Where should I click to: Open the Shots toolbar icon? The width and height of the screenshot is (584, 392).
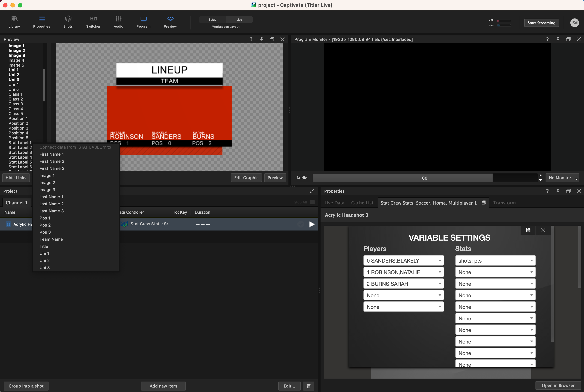[x=68, y=21]
